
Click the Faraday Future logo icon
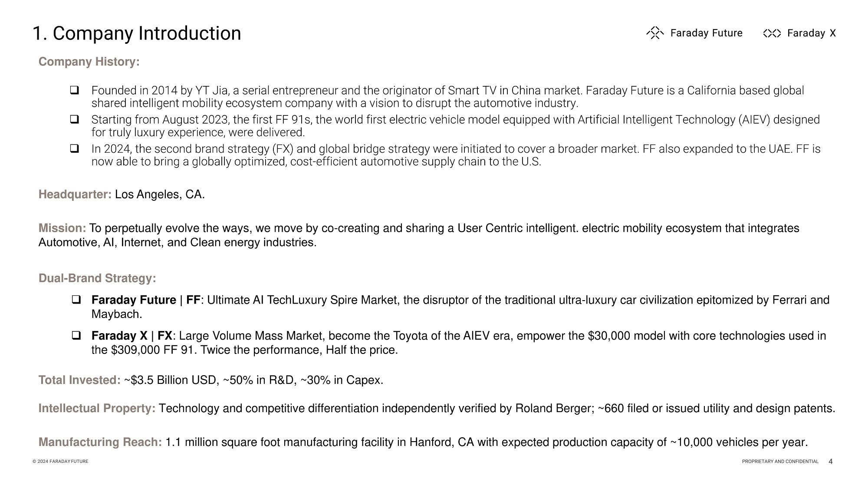[655, 33]
